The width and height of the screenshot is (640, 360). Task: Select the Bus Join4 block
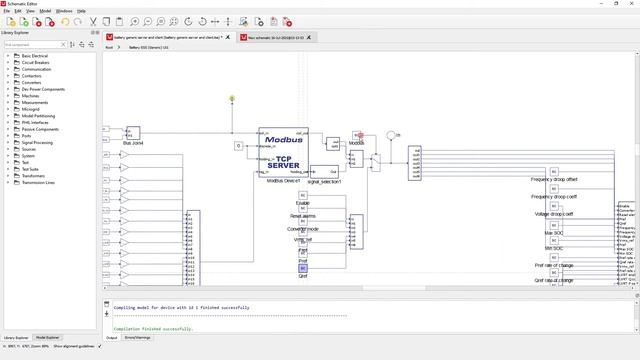point(133,133)
